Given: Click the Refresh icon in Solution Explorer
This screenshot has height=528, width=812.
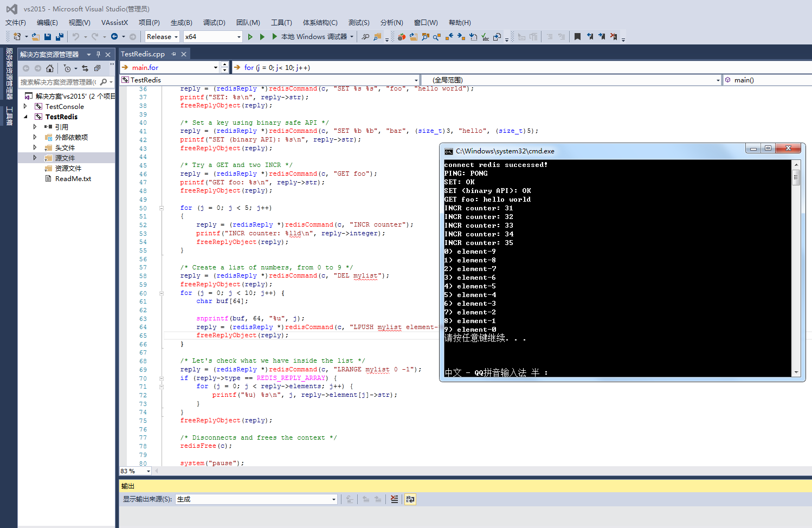Looking at the screenshot, I should [86, 68].
